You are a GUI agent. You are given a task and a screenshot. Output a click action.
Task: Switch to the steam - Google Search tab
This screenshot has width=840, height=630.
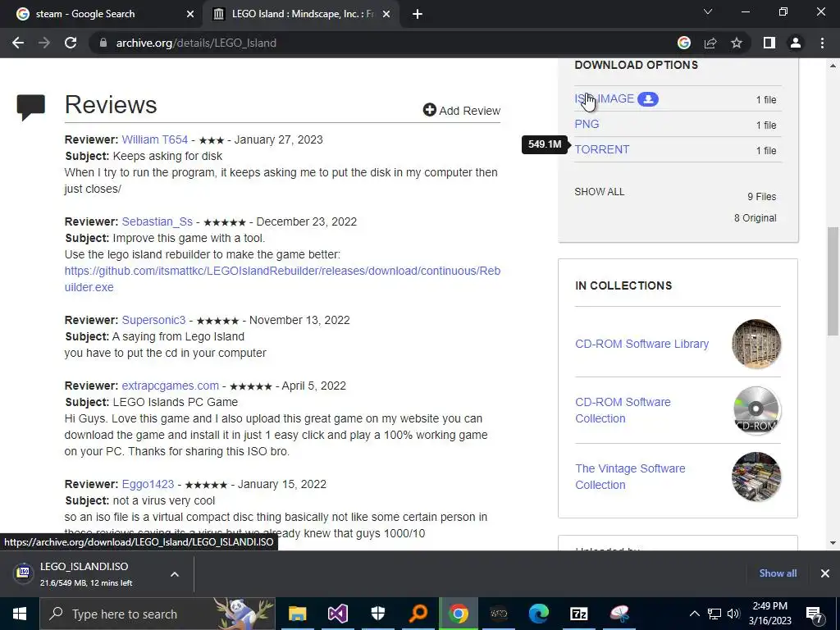(x=102, y=14)
